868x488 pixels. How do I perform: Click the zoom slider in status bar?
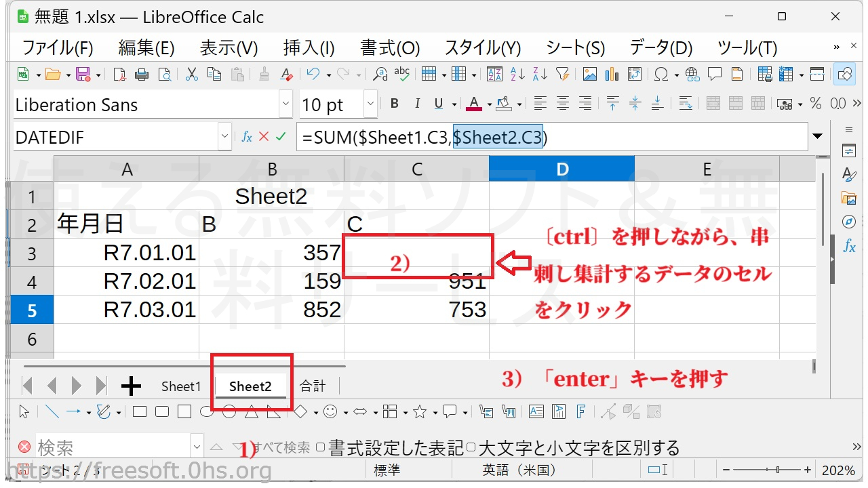click(x=768, y=470)
